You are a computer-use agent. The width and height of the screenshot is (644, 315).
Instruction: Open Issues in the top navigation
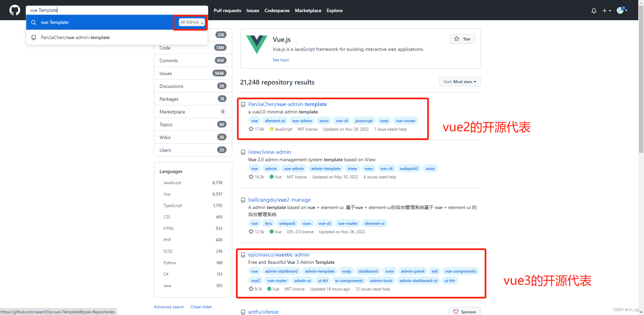[x=253, y=10]
